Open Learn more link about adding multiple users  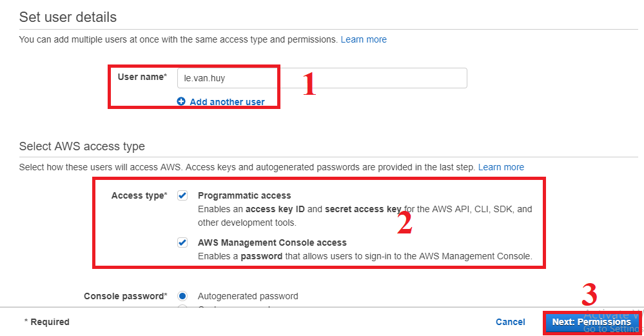pos(364,39)
